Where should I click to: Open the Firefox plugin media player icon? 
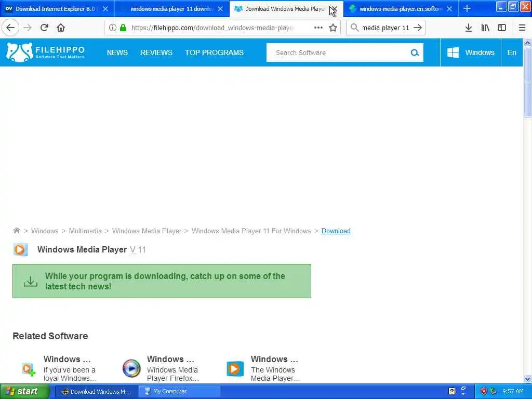[x=131, y=368]
